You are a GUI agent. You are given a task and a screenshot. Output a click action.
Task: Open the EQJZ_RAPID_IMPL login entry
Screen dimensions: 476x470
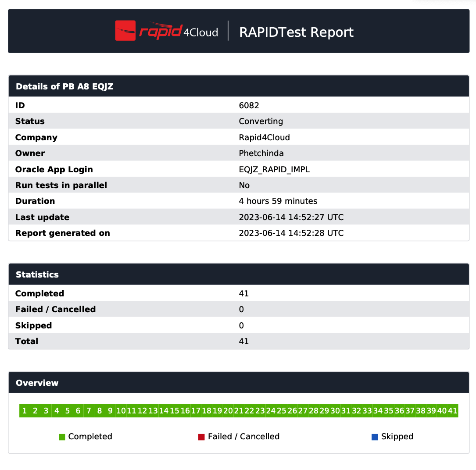click(274, 169)
